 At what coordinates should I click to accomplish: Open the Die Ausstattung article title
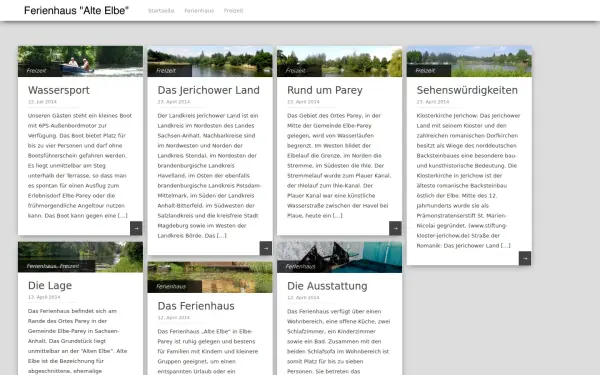pos(327,286)
